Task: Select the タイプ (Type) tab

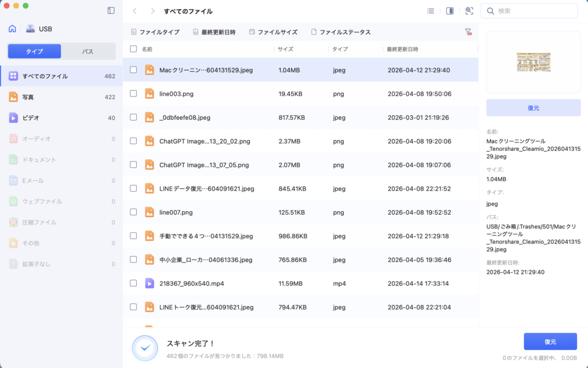Action: point(34,51)
